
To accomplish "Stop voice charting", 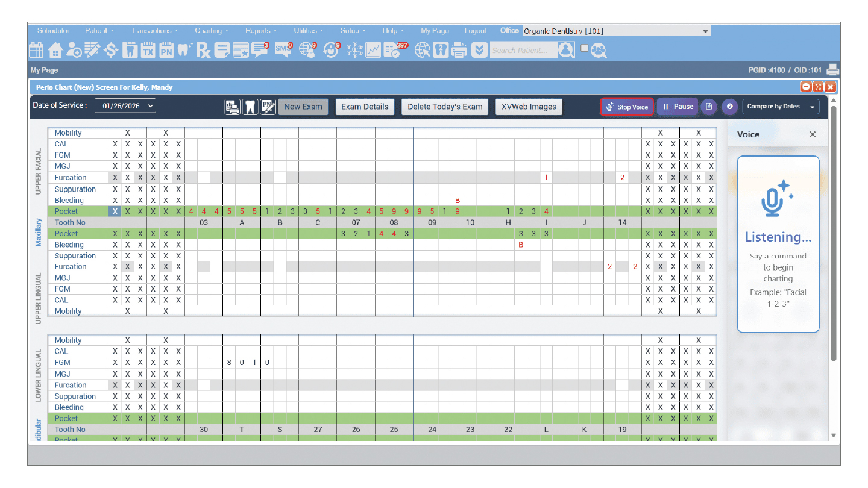I will [x=627, y=107].
